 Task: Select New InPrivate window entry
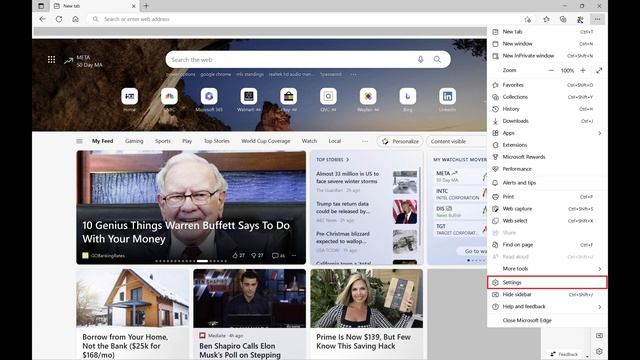point(547,56)
